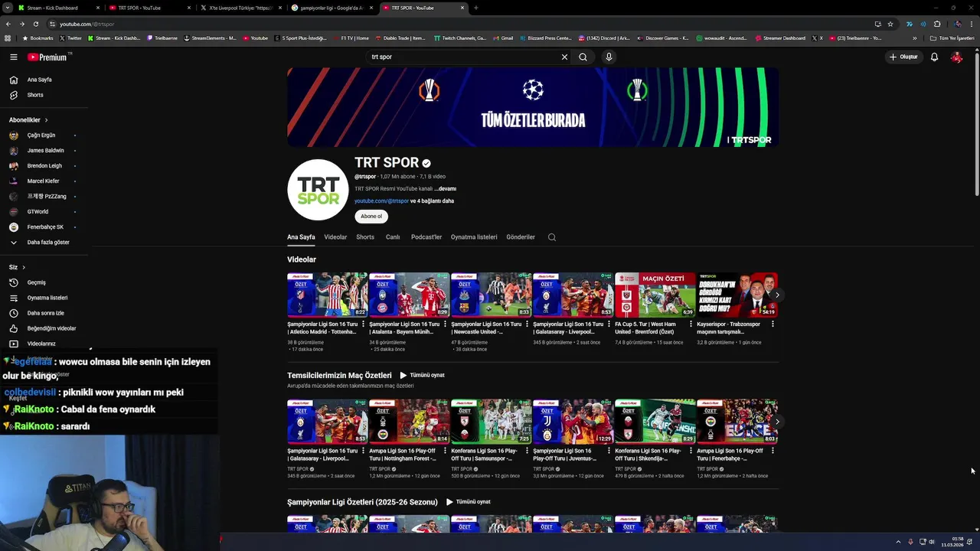Open the Gmail bookmark
The height and width of the screenshot is (551, 980).
point(503,38)
